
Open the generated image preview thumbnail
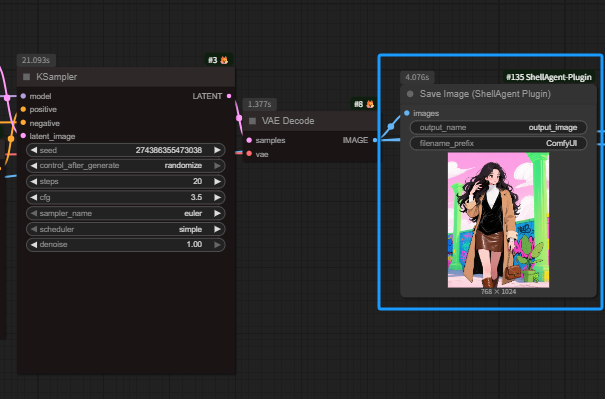(499, 221)
